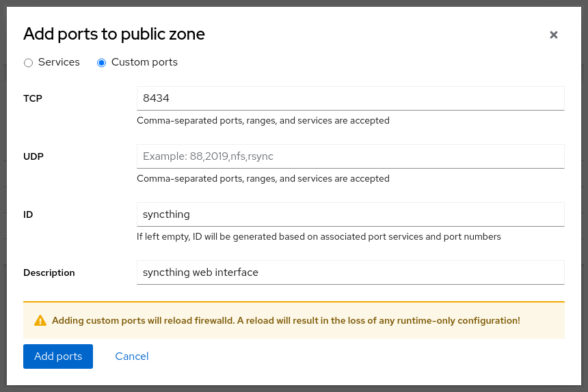
Task: Click the yellow warning triangle icon
Action: pos(40,320)
